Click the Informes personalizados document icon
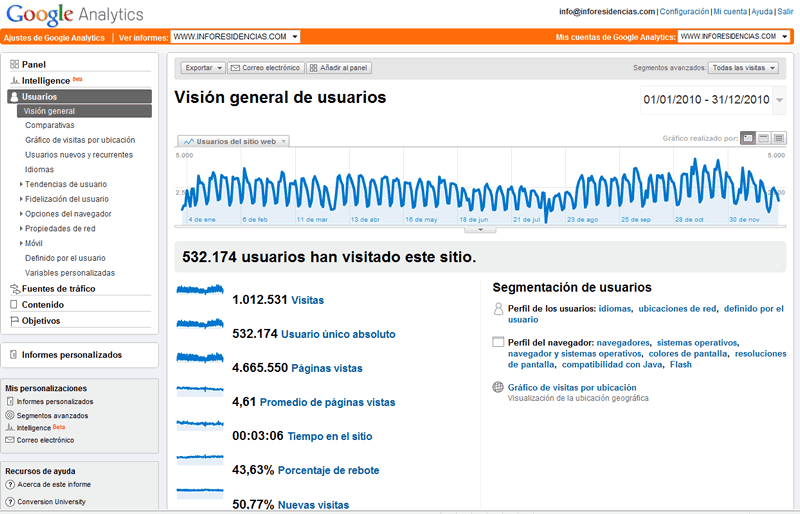Image resolution: width=800 pixels, height=514 pixels. [14, 354]
